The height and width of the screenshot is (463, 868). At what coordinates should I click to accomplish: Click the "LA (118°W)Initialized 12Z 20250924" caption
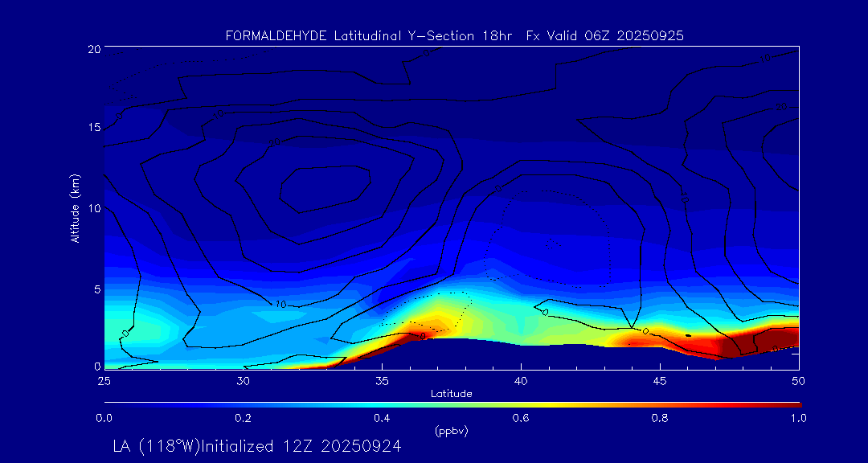coord(257,445)
